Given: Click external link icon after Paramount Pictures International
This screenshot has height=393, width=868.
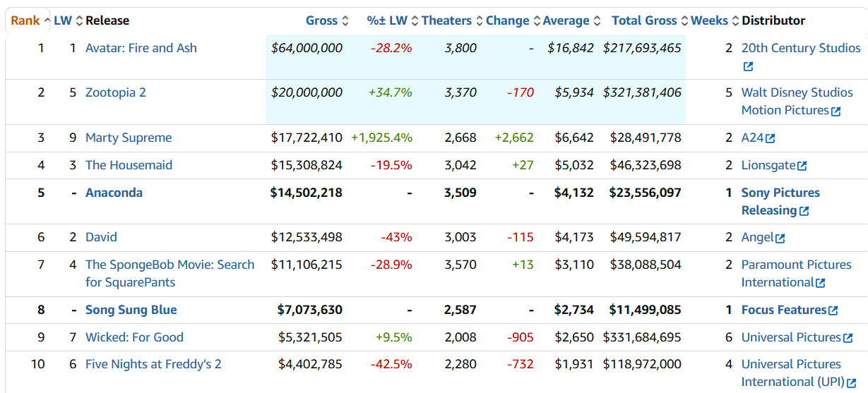Looking at the screenshot, I should click(820, 284).
